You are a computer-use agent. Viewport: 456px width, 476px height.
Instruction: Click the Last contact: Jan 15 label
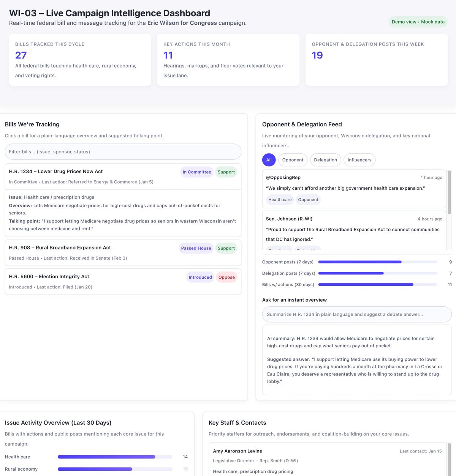coord(421,451)
